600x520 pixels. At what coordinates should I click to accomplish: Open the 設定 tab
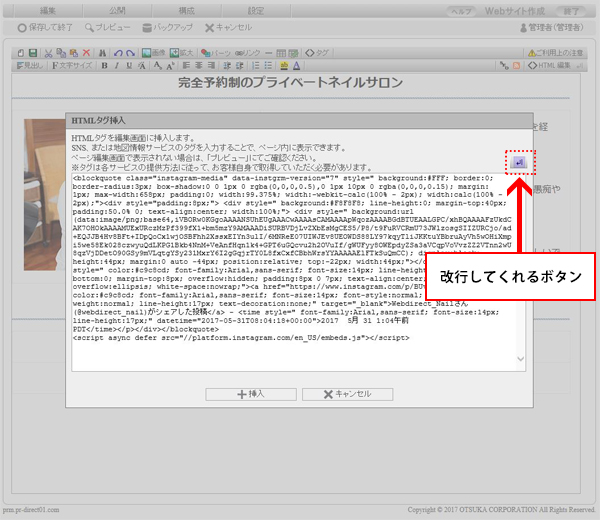point(256,11)
